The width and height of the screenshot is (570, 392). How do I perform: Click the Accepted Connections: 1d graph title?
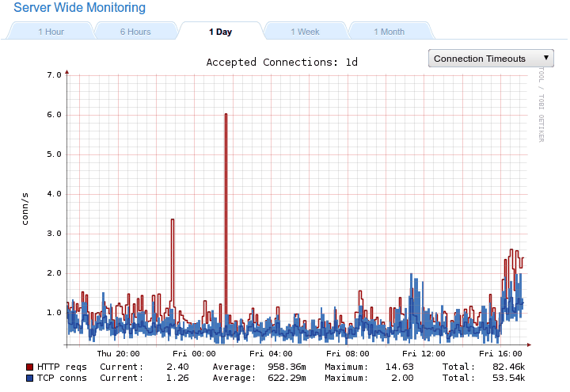tap(282, 62)
